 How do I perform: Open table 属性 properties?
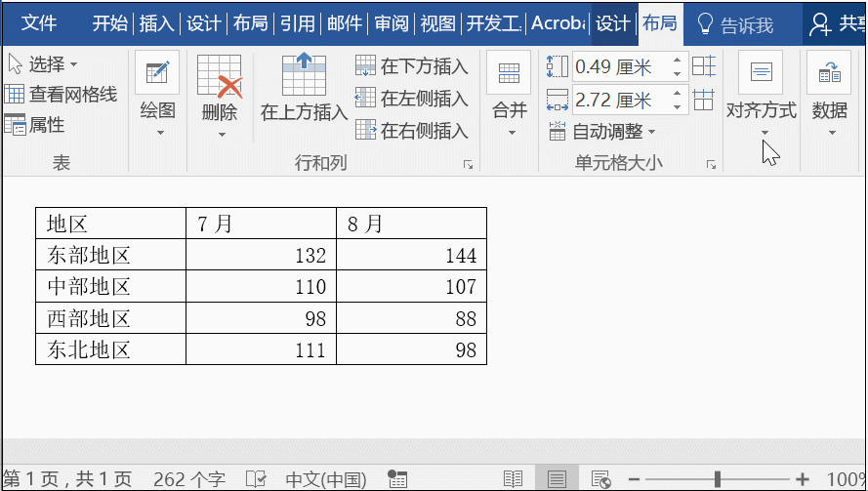(x=35, y=125)
